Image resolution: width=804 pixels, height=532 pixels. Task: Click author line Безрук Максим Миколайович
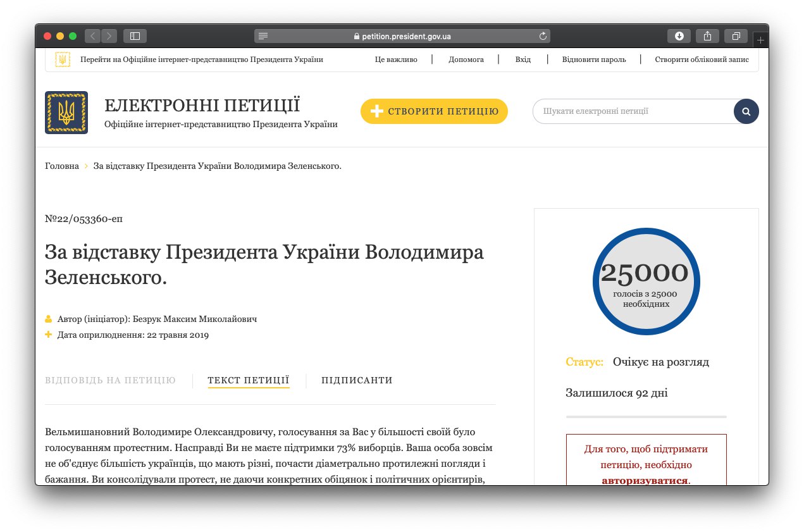pyautogui.click(x=157, y=319)
